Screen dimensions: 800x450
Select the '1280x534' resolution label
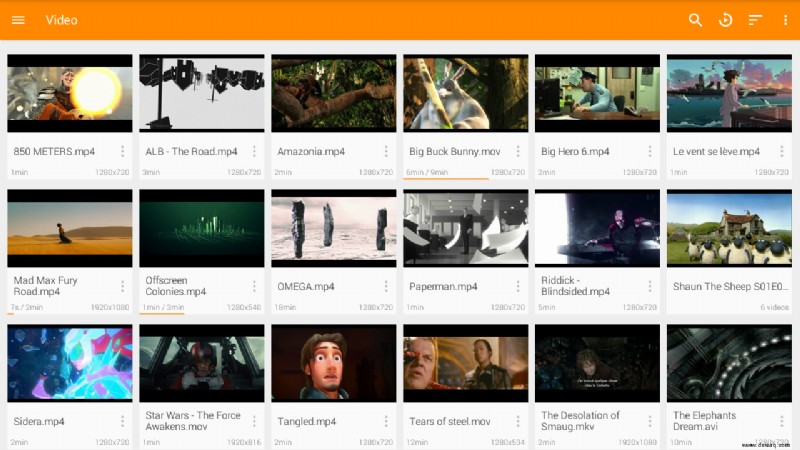(508, 442)
